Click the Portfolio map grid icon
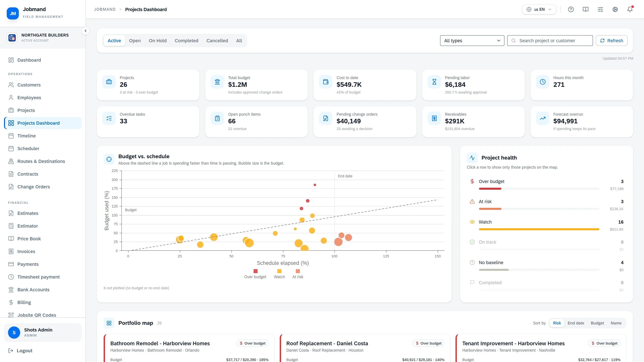 (109, 323)
